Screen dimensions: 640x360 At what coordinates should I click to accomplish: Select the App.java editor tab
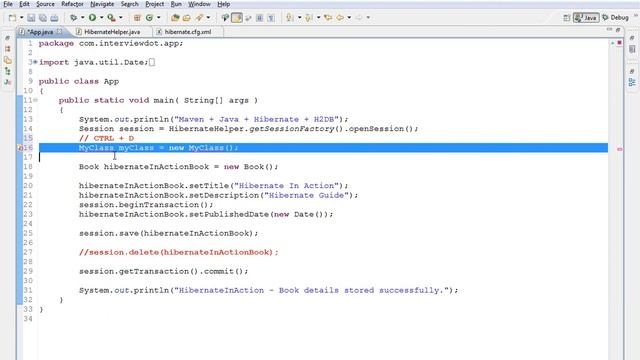tap(40, 32)
